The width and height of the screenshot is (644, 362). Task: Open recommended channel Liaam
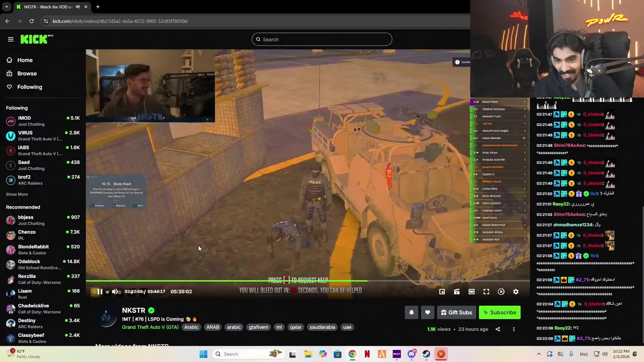click(x=43, y=294)
